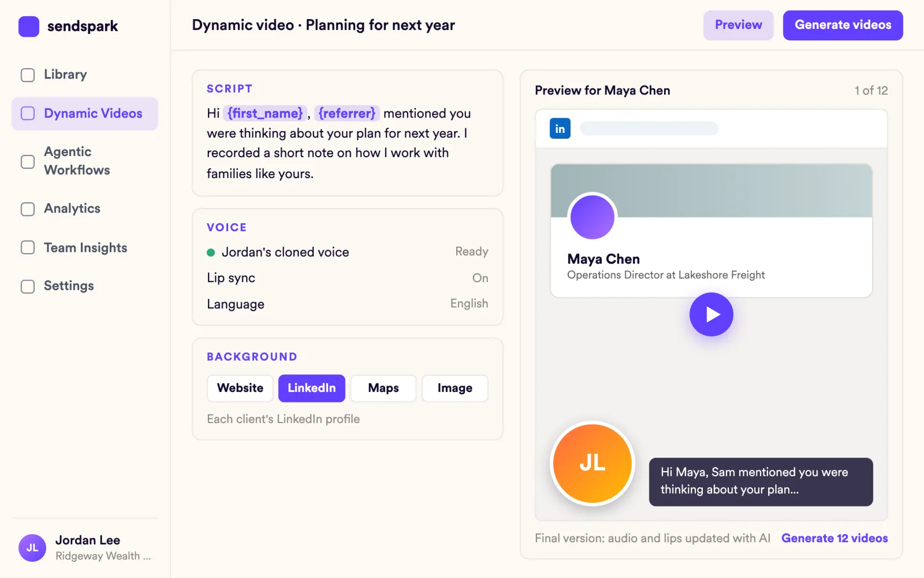This screenshot has height=578, width=924.
Task: Click 'Each client's LinkedIn profile' hint
Action: tap(284, 419)
